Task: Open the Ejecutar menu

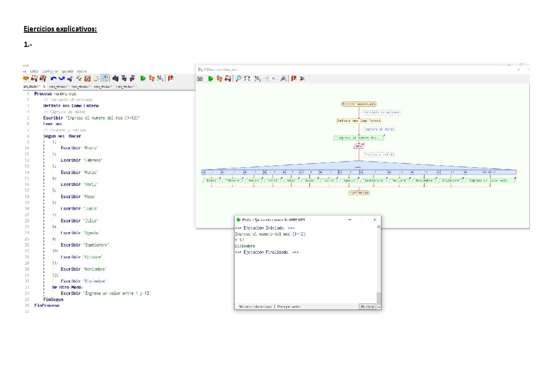Action: coord(67,71)
